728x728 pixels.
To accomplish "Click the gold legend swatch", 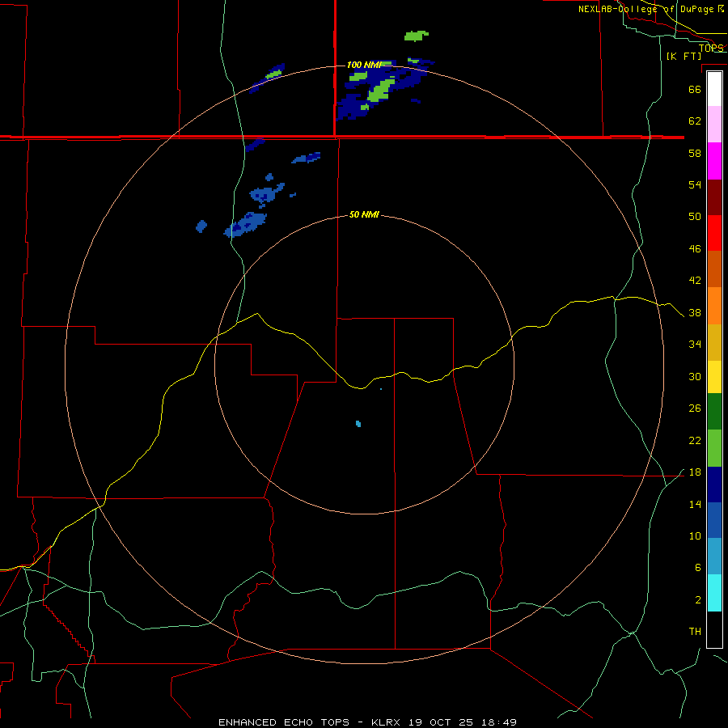I will pos(714,343).
